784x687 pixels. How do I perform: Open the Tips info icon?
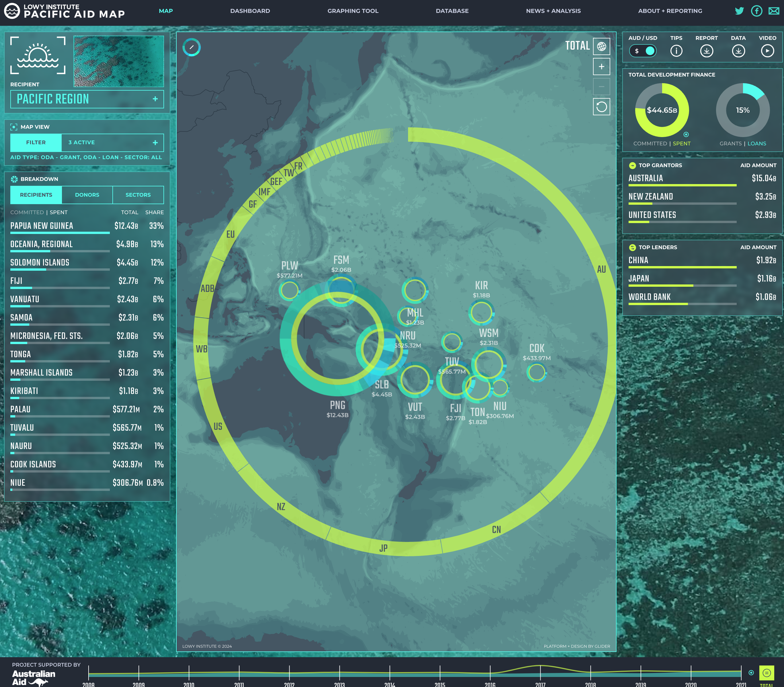pos(676,50)
